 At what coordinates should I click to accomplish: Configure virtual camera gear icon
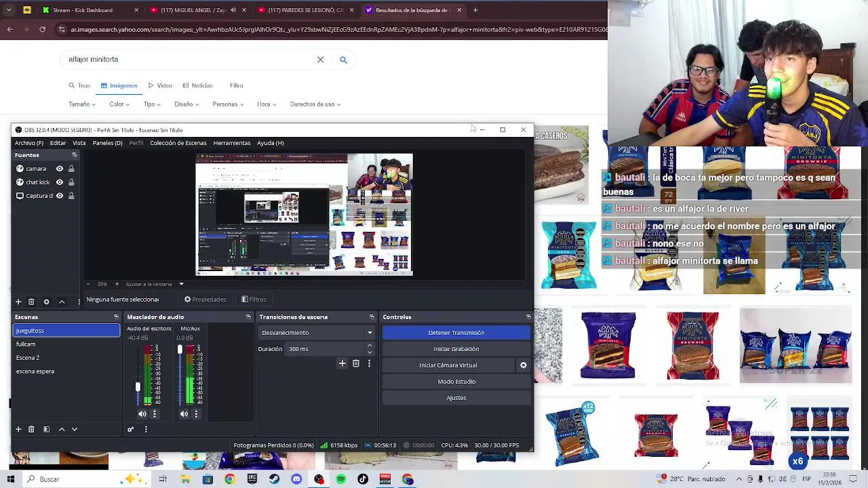(x=523, y=365)
